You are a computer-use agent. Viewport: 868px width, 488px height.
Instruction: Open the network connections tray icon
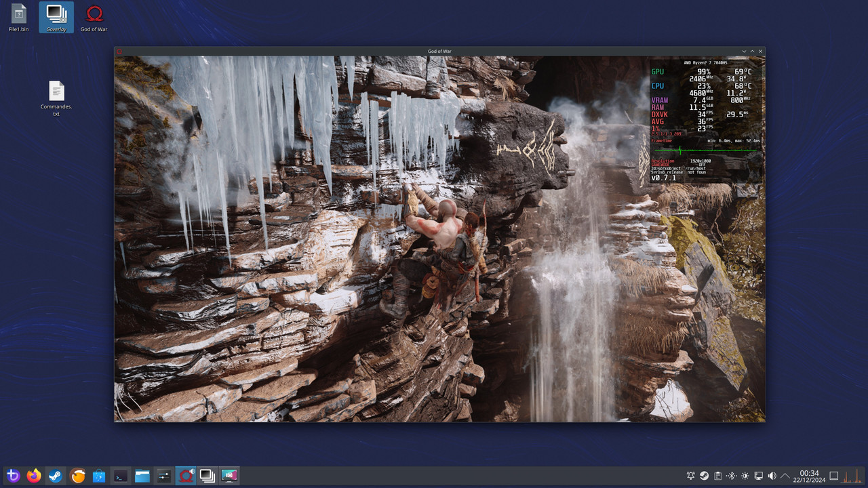pyautogui.click(x=759, y=476)
